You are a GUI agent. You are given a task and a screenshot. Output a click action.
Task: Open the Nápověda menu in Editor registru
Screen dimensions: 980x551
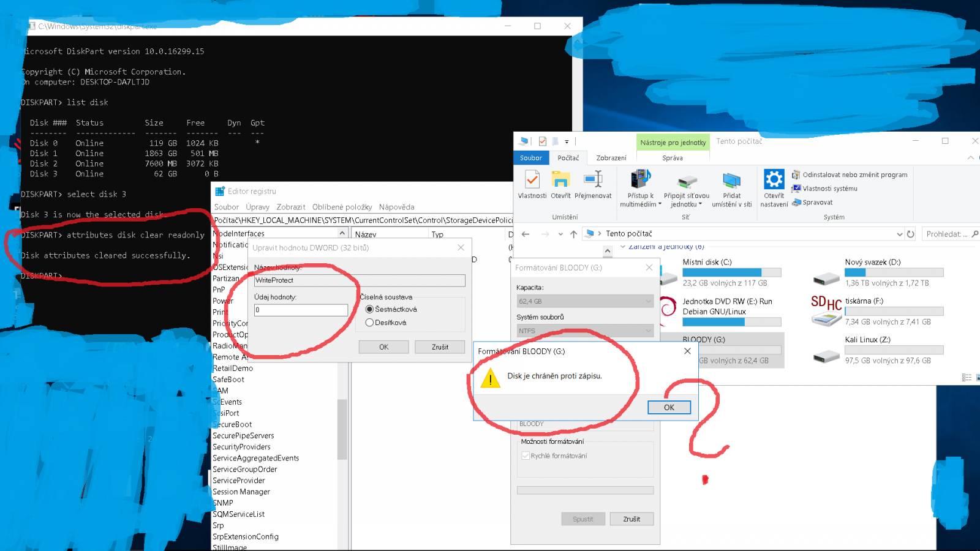click(396, 207)
